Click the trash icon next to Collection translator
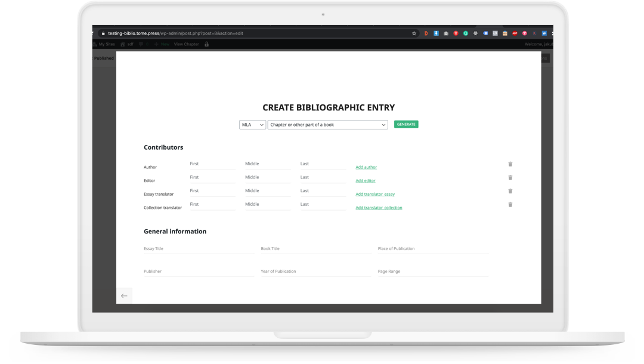Viewport: 644px width, 364px height. click(x=510, y=204)
